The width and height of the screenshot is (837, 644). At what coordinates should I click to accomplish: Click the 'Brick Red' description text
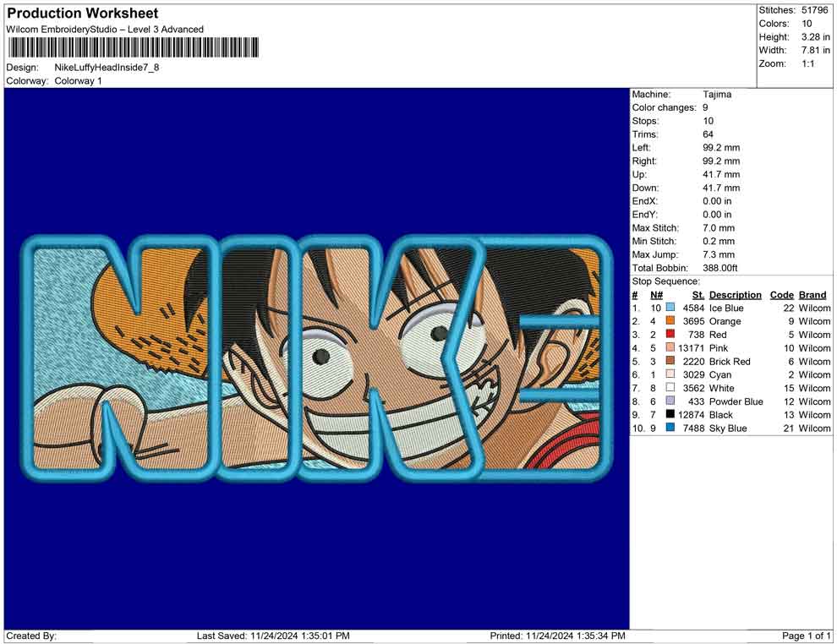coord(730,361)
